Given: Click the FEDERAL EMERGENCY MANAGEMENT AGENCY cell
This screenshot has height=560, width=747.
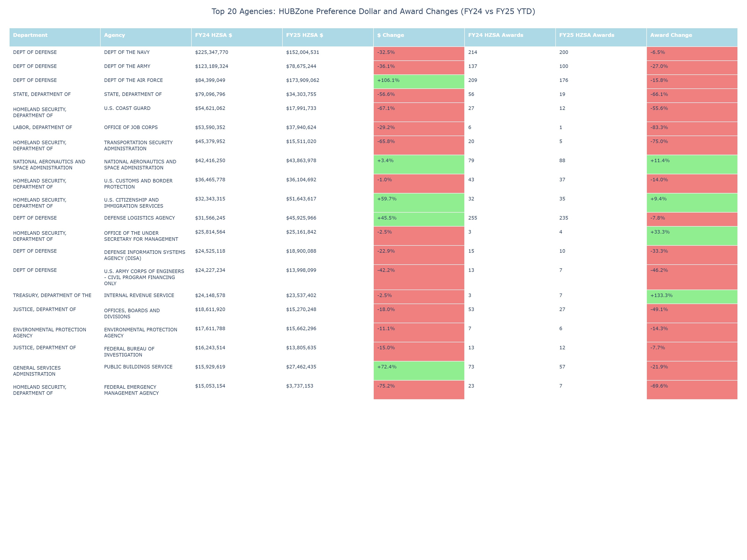Looking at the screenshot, I should click(x=131, y=390).
